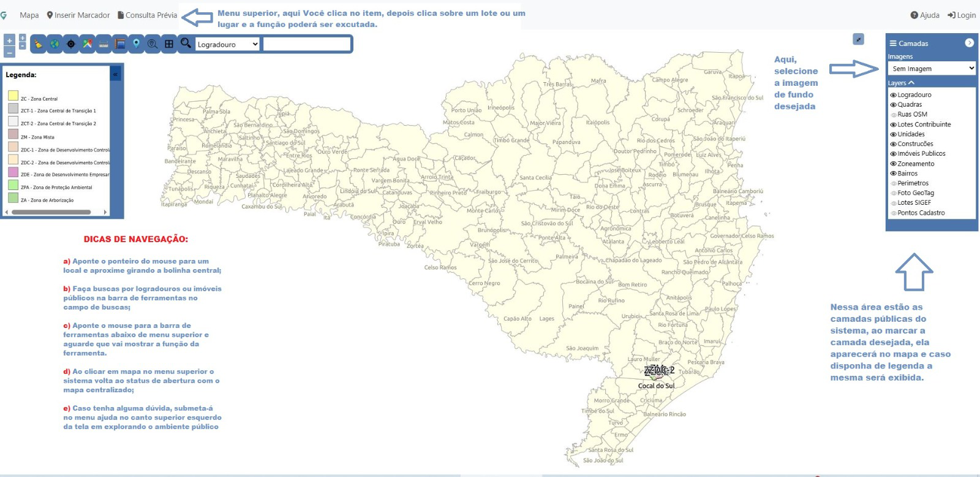This screenshot has width=980, height=477.
Task: Click the four-square grid tool icon
Action: point(169,44)
